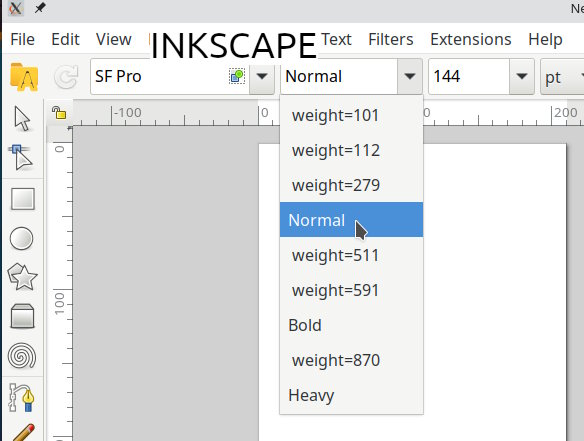Open the Filters menu
The width and height of the screenshot is (584, 441).
391,39
